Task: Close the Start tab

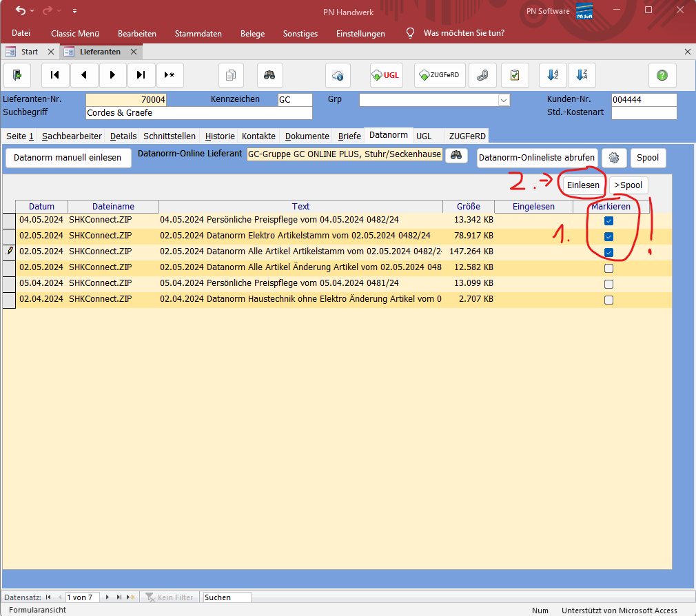Action: 51,52
